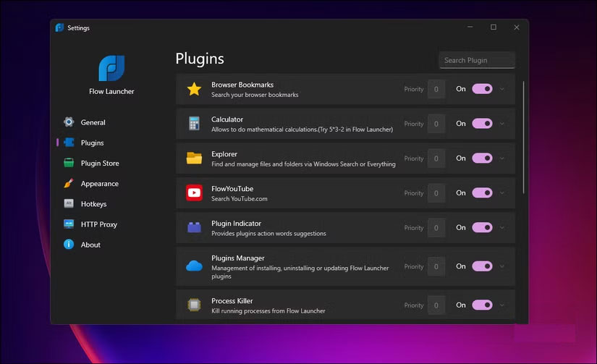This screenshot has width=597, height=364.
Task: Edit Plugin Indicator priority value box
Action: [x=436, y=228]
